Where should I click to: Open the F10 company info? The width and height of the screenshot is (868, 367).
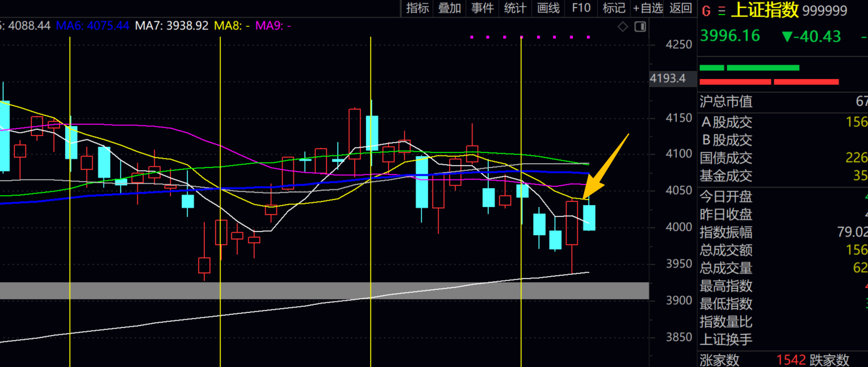(x=581, y=8)
